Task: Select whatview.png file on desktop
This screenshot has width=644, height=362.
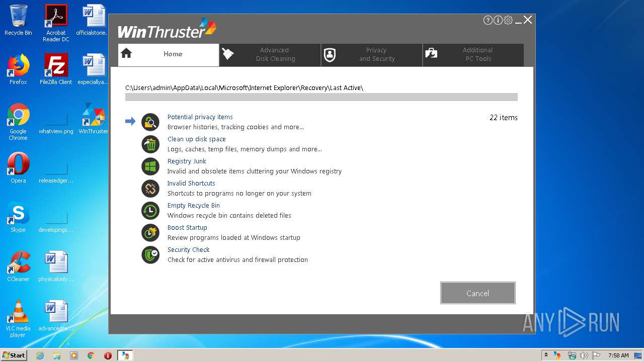Action: pyautogui.click(x=56, y=124)
